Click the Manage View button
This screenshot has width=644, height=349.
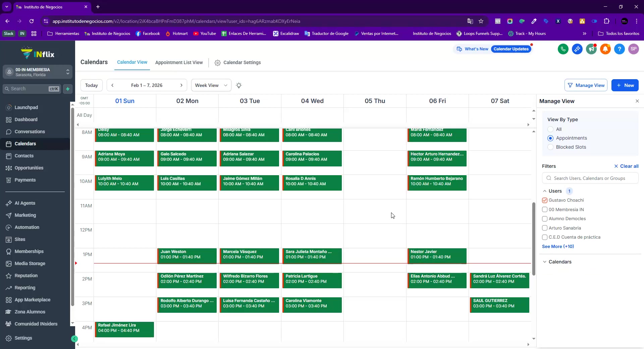click(586, 85)
